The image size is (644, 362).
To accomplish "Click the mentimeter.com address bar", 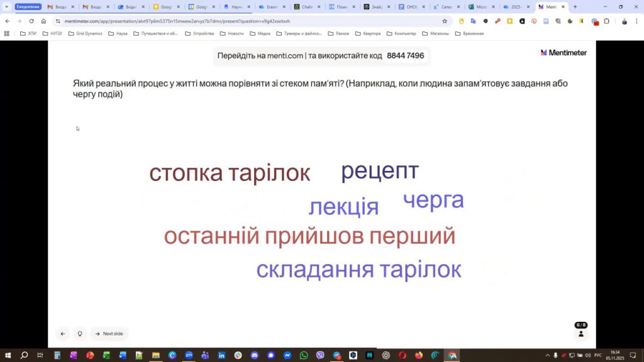I will [x=247, y=21].
